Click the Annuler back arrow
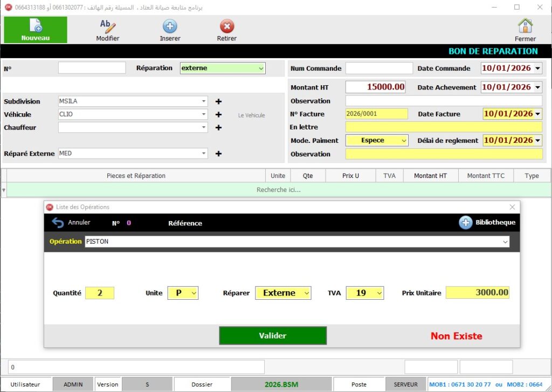 tap(58, 223)
